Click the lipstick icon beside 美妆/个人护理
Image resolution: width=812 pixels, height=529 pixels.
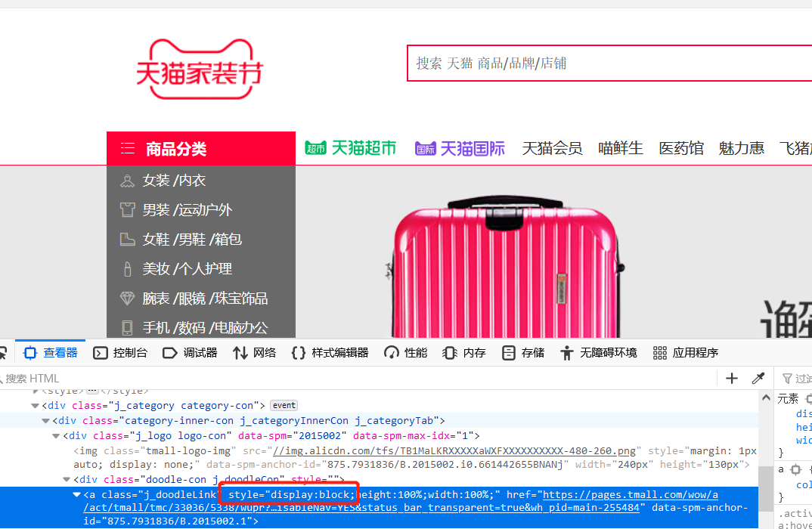click(127, 268)
